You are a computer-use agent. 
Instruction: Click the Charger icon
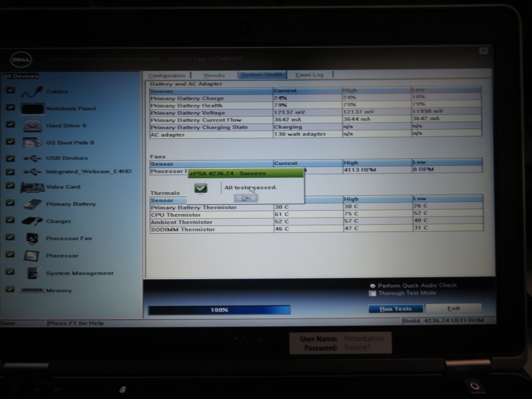tap(32, 221)
